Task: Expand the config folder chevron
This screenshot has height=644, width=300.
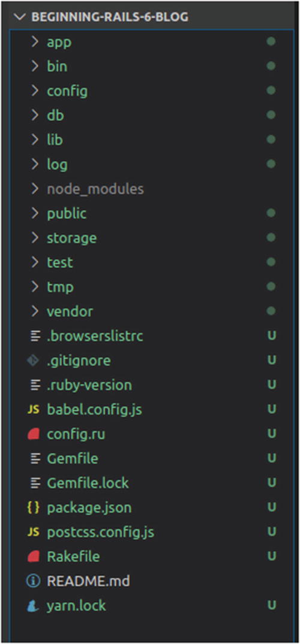Action: click(x=35, y=90)
